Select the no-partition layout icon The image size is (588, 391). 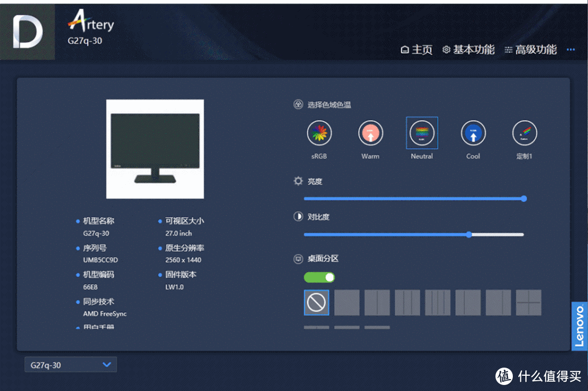coord(316,302)
